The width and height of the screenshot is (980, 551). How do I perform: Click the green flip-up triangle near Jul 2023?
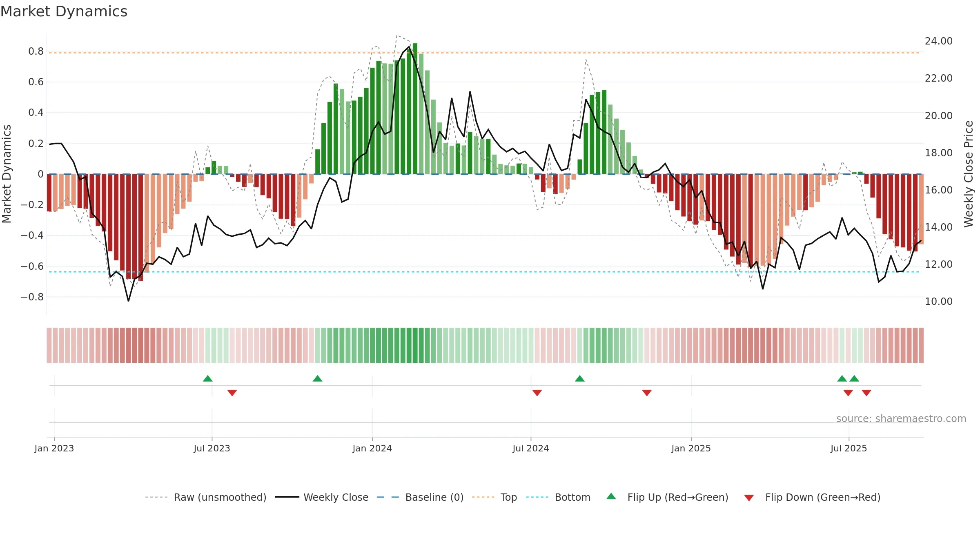(x=208, y=378)
